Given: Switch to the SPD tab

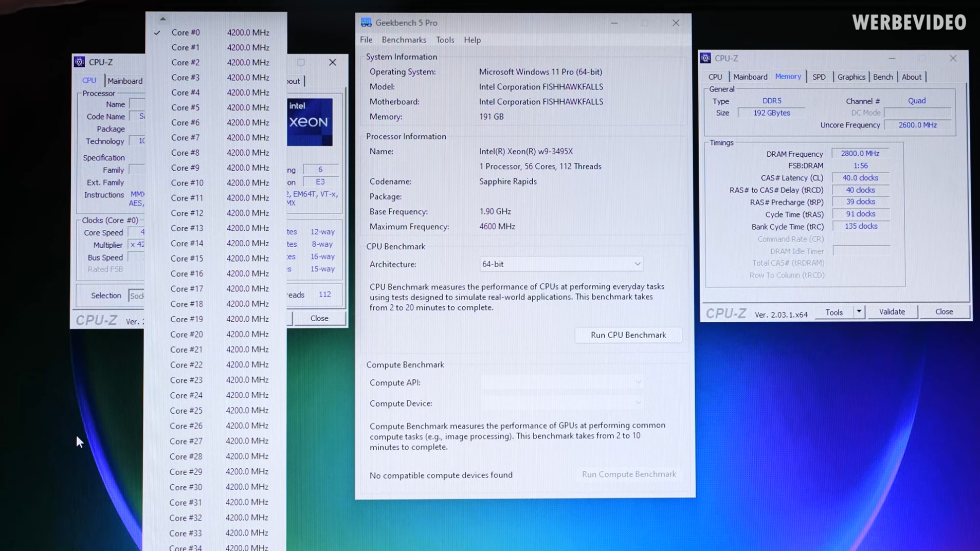Looking at the screenshot, I should coord(819,77).
